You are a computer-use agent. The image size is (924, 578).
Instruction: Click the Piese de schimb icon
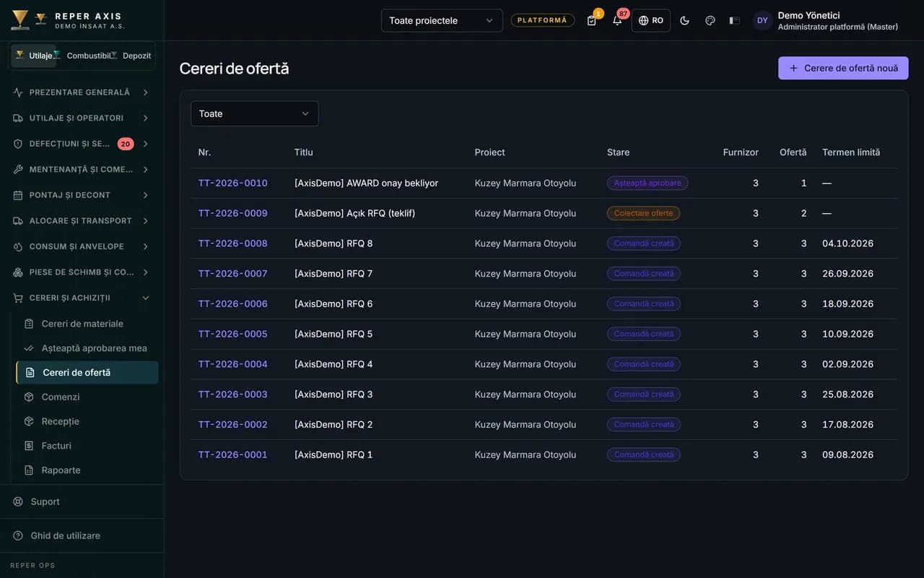18,272
